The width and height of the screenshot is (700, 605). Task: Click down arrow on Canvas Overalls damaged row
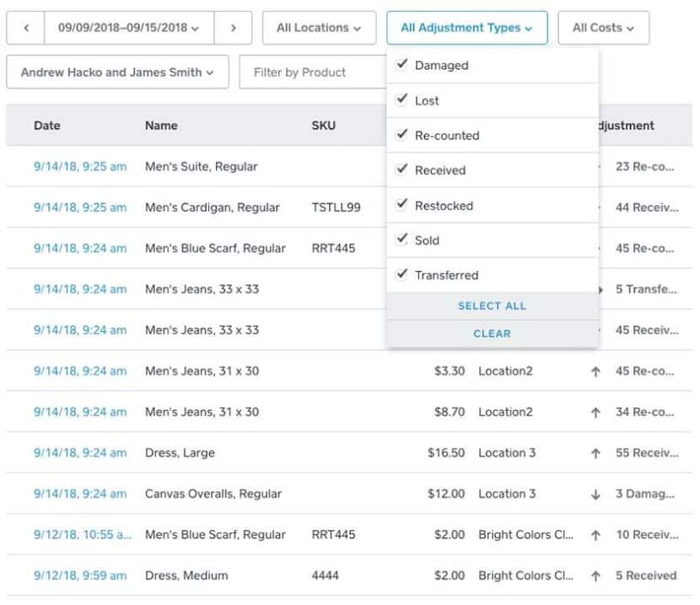(x=597, y=494)
